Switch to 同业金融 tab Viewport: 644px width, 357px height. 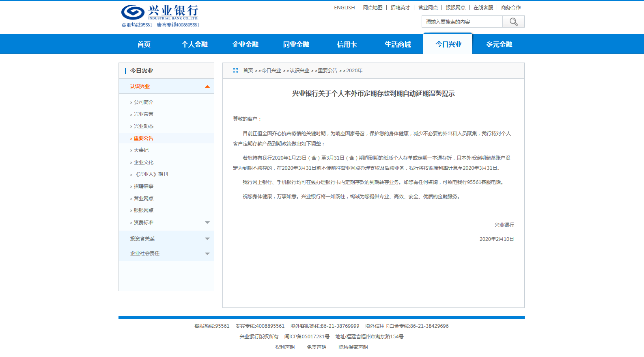click(296, 44)
